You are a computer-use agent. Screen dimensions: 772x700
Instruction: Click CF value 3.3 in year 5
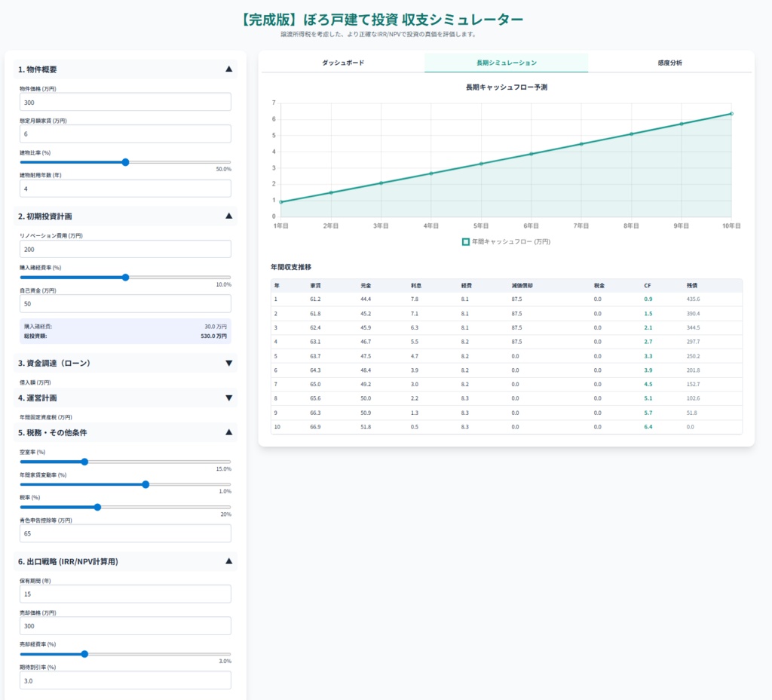coord(648,356)
